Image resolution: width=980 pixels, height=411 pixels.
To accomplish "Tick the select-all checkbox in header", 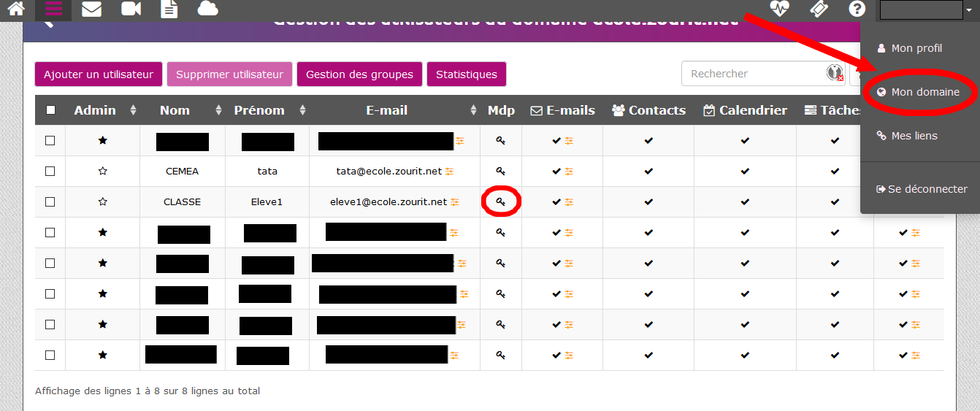I will pos(50,110).
